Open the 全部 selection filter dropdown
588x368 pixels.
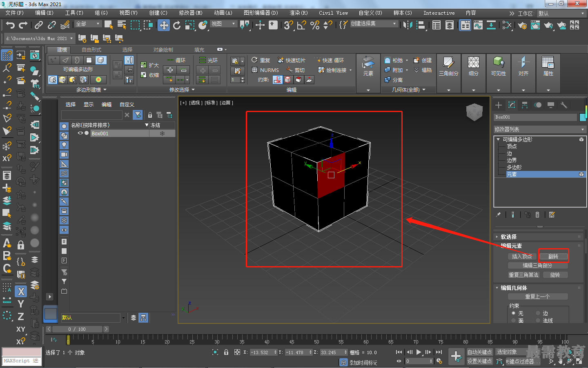click(88, 24)
